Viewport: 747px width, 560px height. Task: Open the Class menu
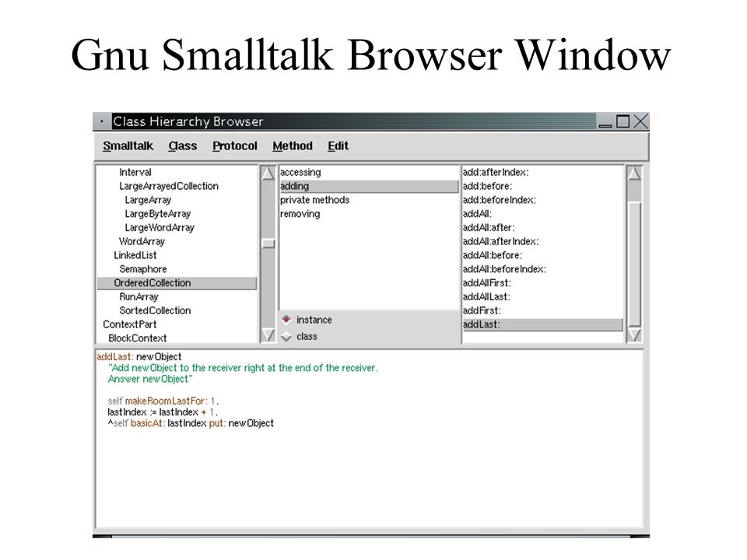click(182, 145)
